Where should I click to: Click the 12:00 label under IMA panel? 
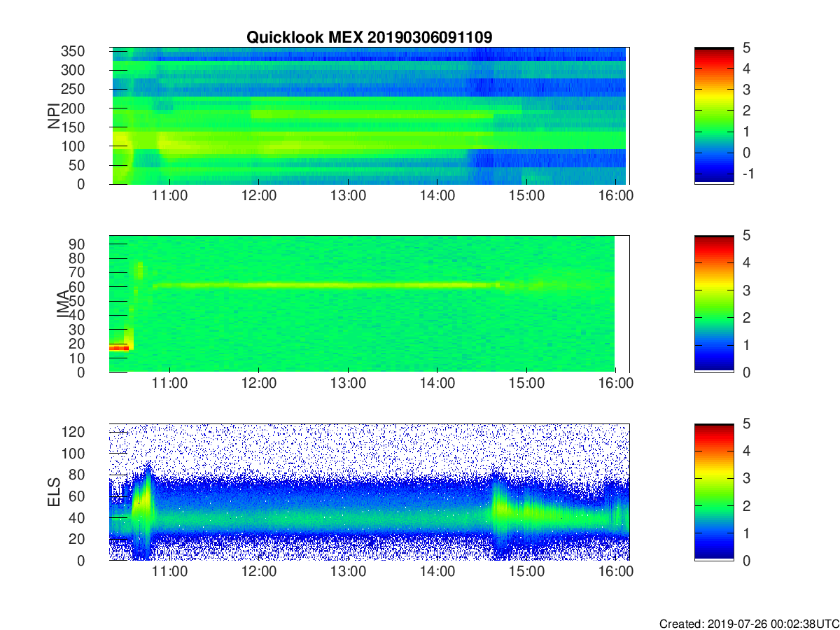259,384
